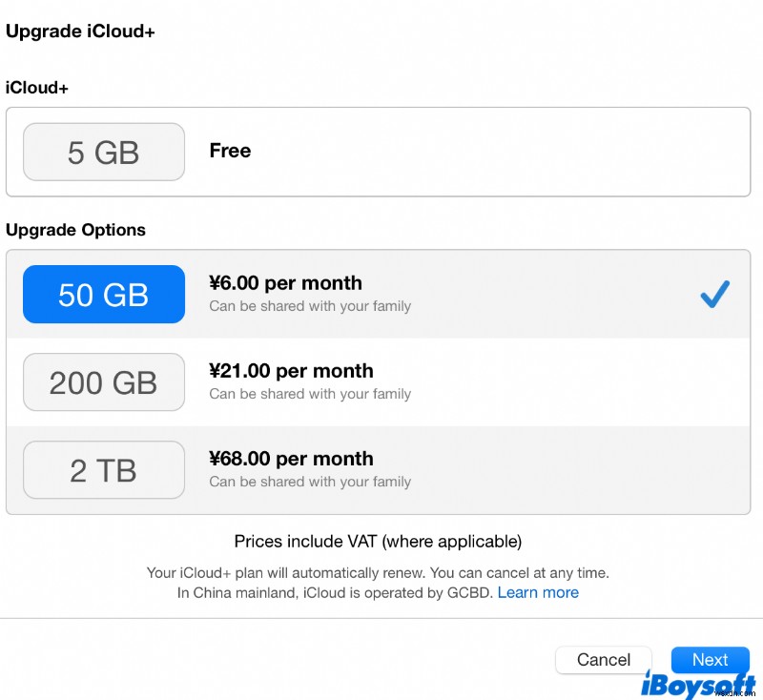Click the Free price label
763x700 pixels.
229,151
